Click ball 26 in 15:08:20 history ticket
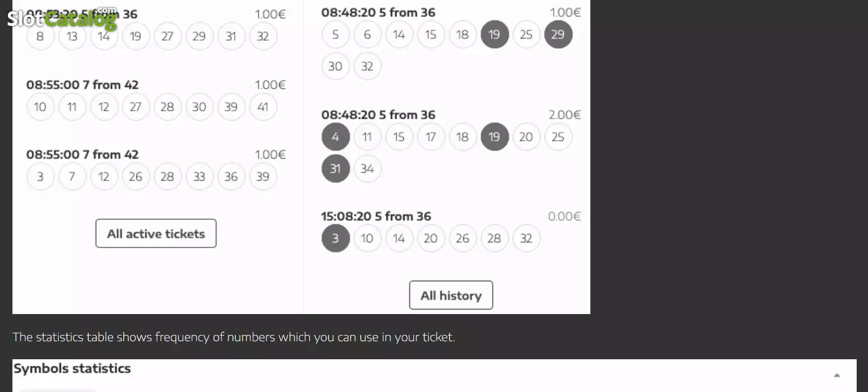Image resolution: width=868 pixels, height=392 pixels. (x=463, y=238)
